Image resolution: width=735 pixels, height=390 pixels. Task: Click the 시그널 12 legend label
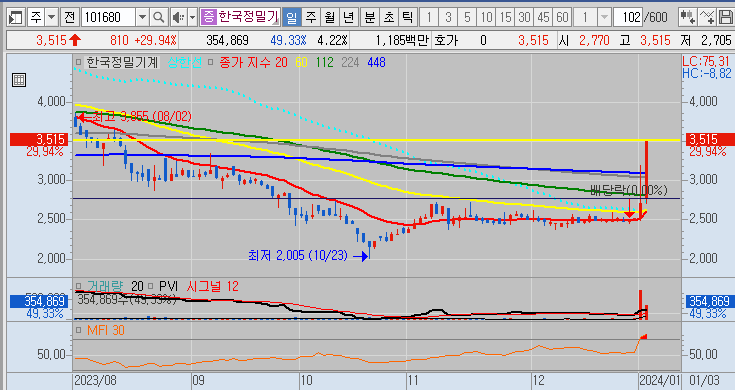pos(212,286)
